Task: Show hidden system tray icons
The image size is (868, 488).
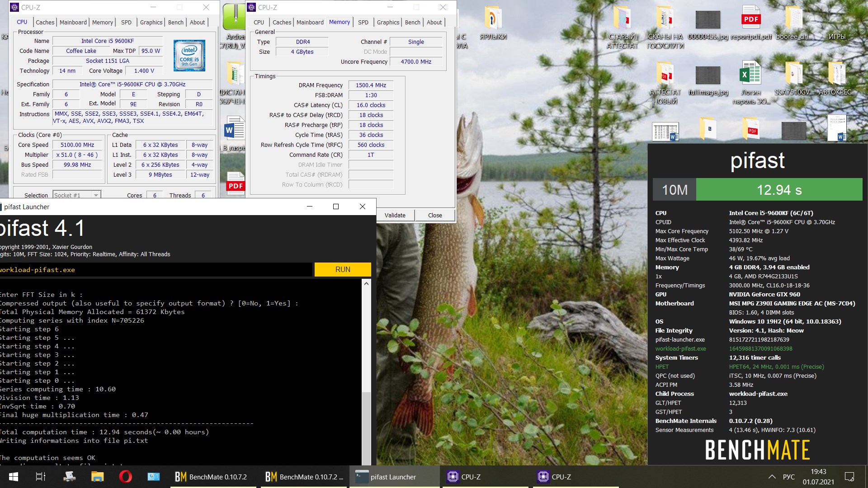Action: click(772, 477)
